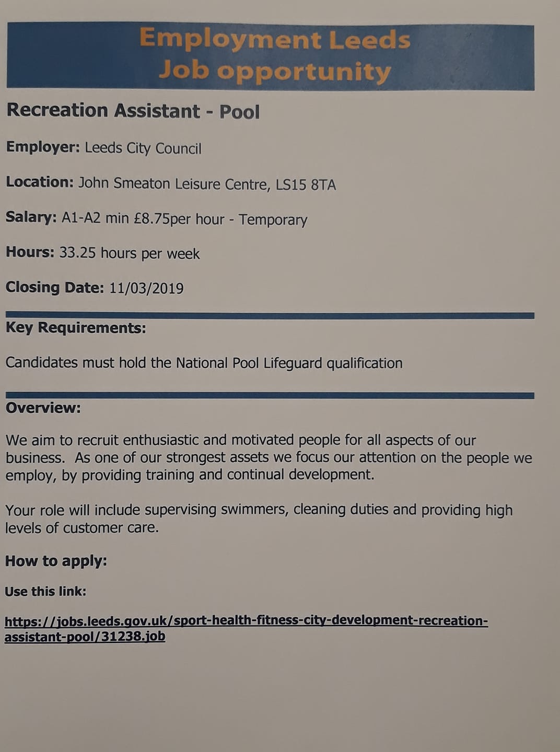Click the 'Your role will include' paragraph
This screenshot has height=752, width=560.
[x=259, y=519]
